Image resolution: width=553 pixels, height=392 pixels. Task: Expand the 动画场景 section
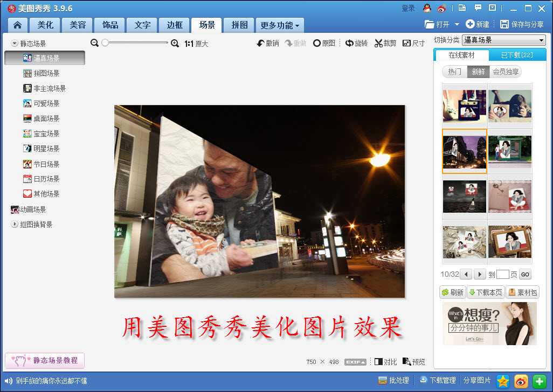pyautogui.click(x=29, y=209)
